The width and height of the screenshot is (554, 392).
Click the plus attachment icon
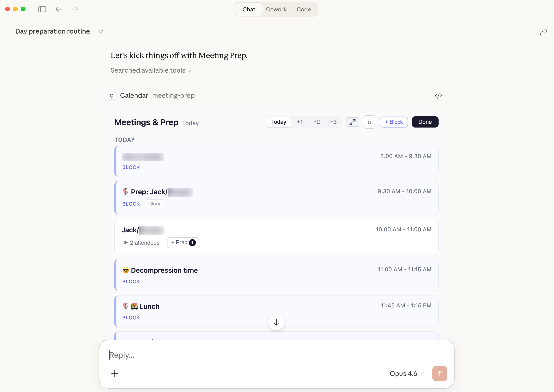coord(114,374)
